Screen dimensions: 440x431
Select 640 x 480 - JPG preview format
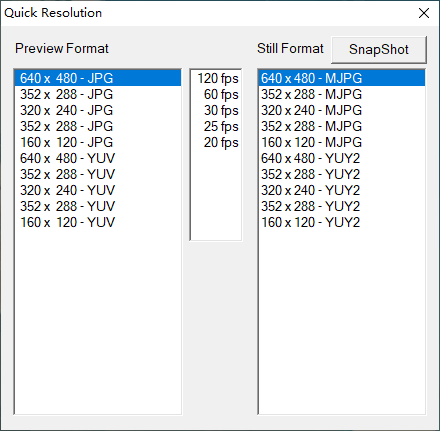[x=98, y=78]
